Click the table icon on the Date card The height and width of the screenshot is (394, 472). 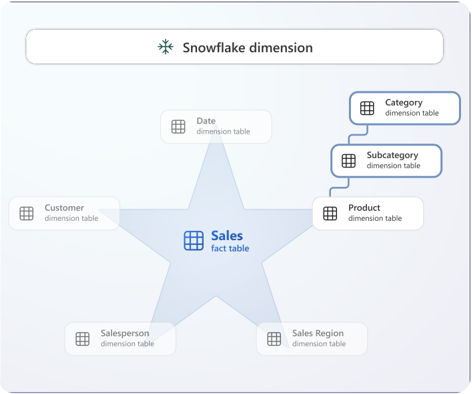click(x=178, y=127)
